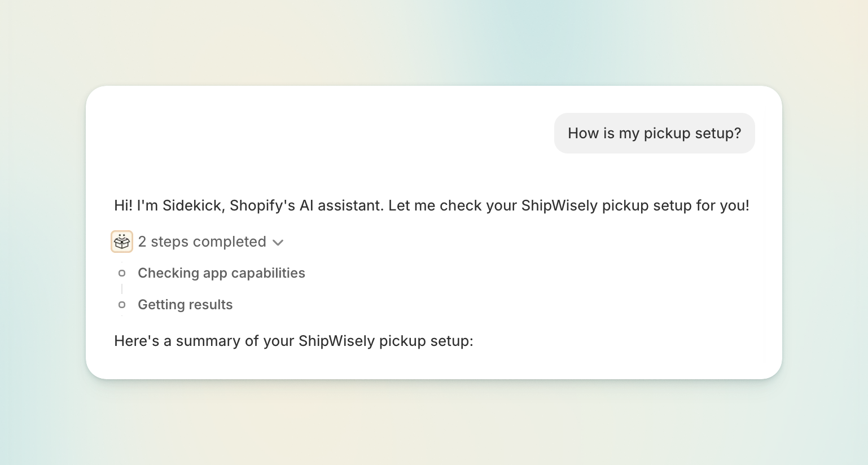Click circle bullet beside Getting results
The image size is (868, 465).
(x=122, y=305)
